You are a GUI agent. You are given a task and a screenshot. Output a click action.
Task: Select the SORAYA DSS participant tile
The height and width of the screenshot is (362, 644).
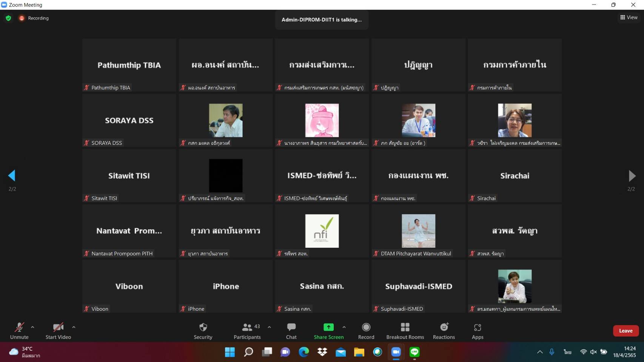129,120
